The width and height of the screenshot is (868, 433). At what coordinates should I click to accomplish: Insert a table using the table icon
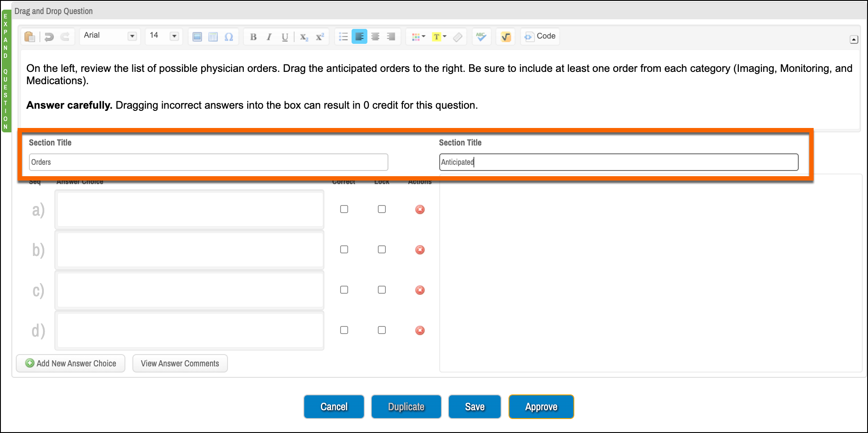coord(213,37)
